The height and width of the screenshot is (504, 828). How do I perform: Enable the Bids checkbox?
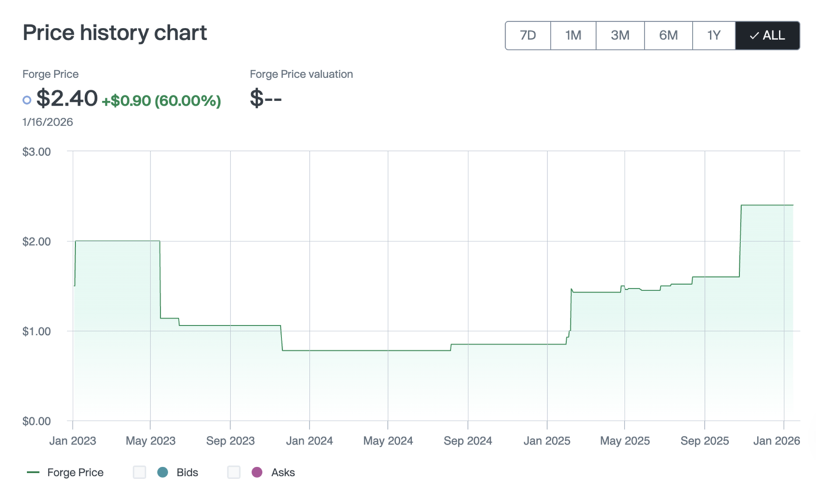point(140,472)
